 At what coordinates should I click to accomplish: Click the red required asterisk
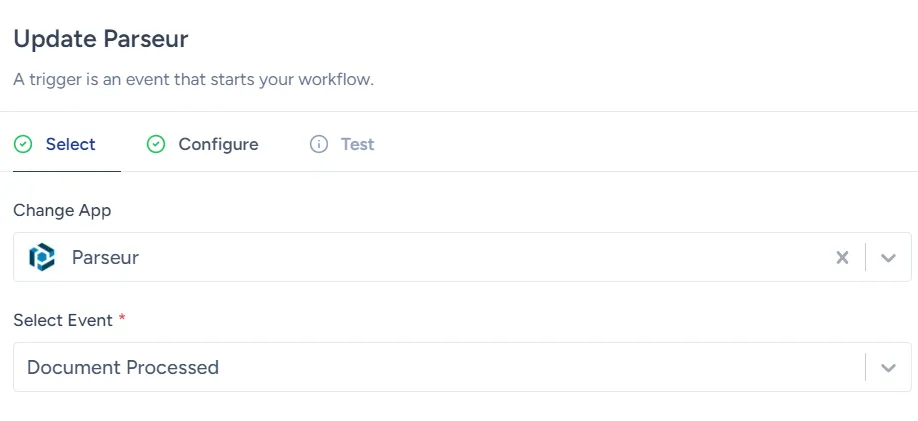point(122,319)
